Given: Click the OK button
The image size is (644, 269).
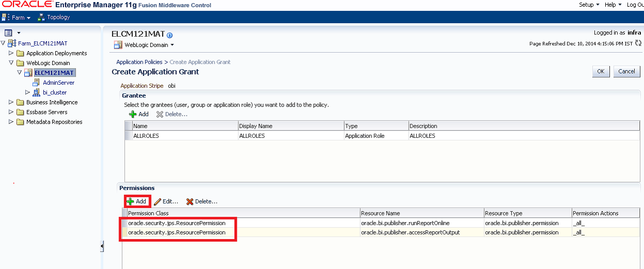Looking at the screenshot, I should click(601, 71).
